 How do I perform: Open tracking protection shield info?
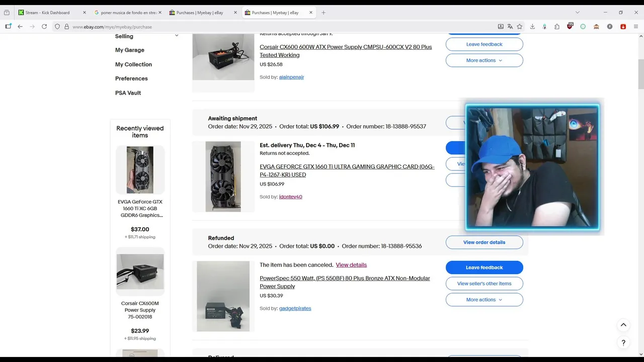click(57, 27)
